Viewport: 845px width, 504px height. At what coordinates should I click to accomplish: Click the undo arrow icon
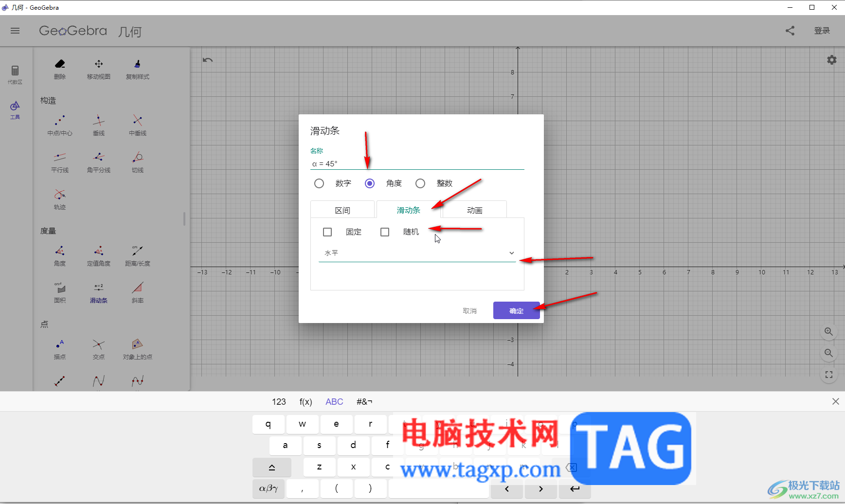(x=208, y=60)
